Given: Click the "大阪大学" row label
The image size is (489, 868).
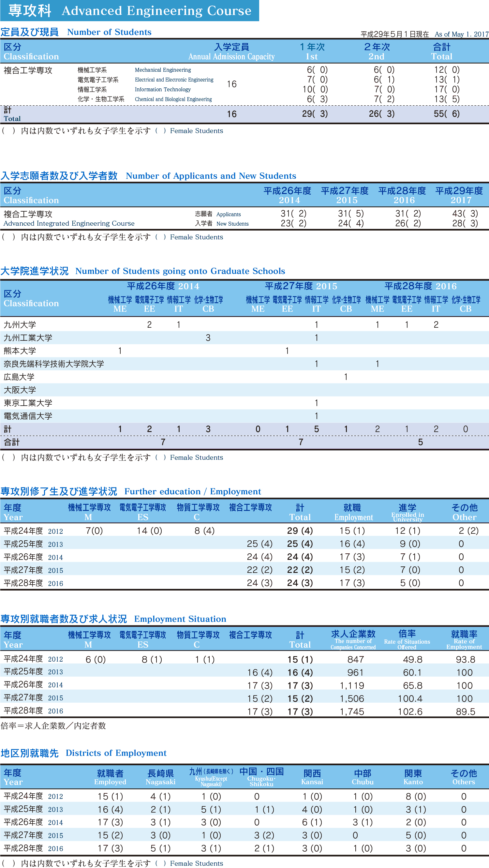Looking at the screenshot, I should coord(20,390).
